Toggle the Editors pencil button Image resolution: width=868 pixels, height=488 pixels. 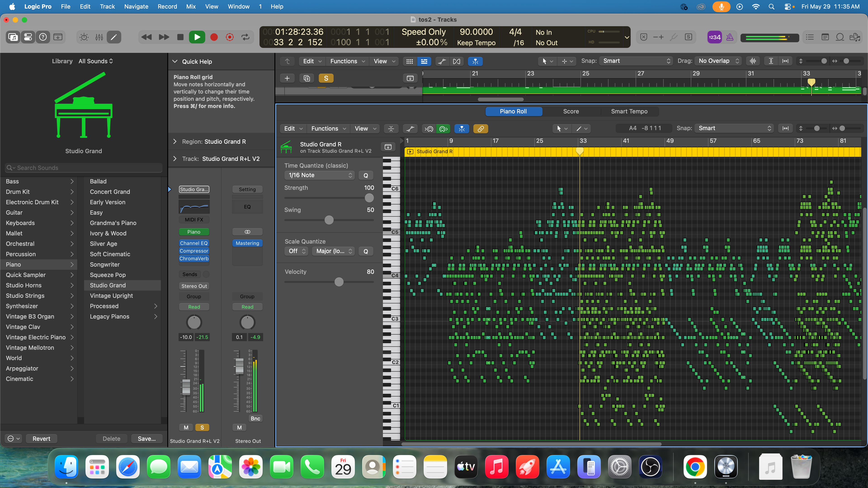click(114, 37)
